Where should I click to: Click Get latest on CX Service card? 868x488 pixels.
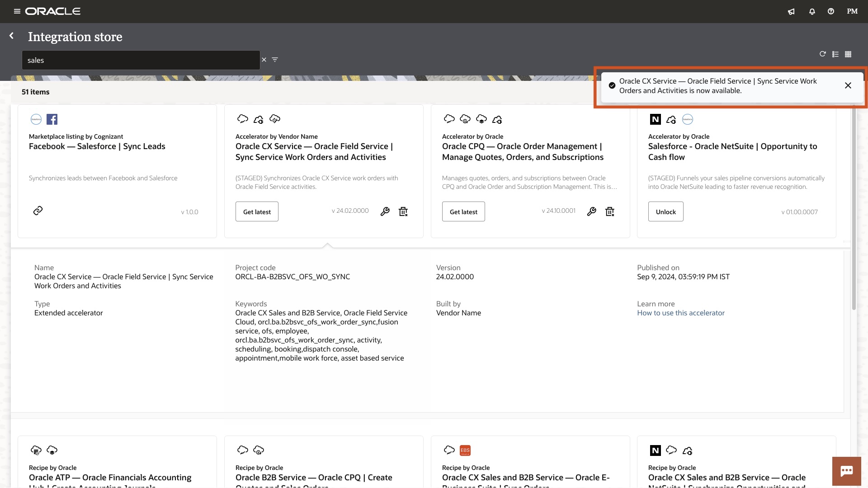click(257, 211)
